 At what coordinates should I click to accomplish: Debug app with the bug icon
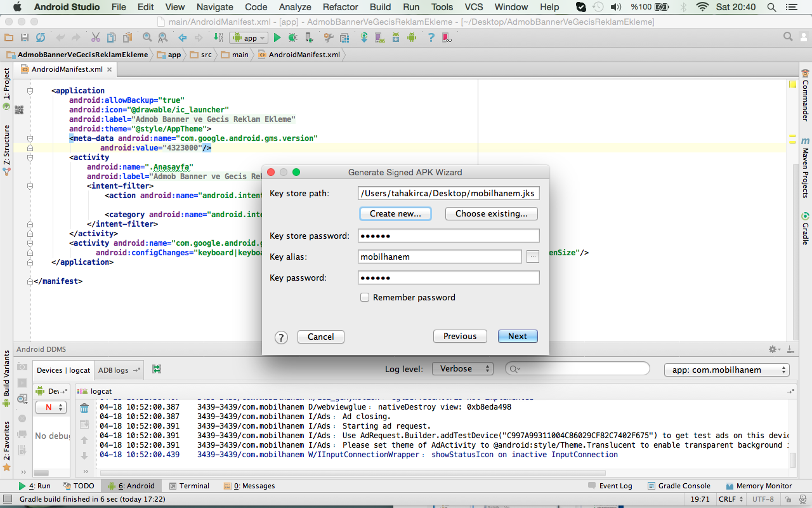[x=292, y=38]
